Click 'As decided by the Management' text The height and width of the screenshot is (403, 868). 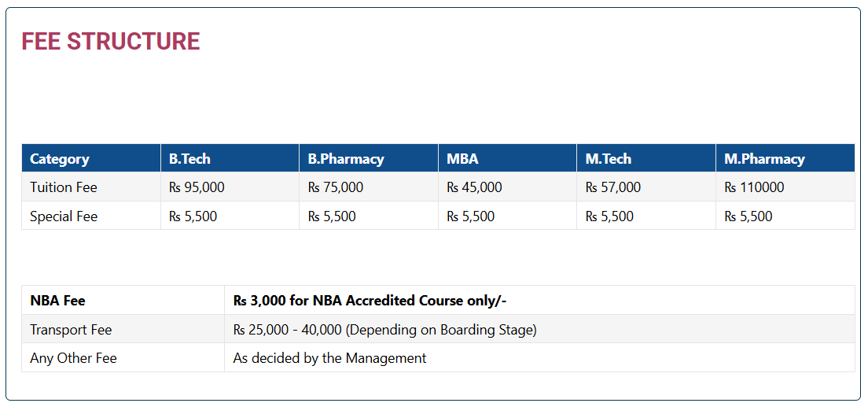tap(329, 358)
